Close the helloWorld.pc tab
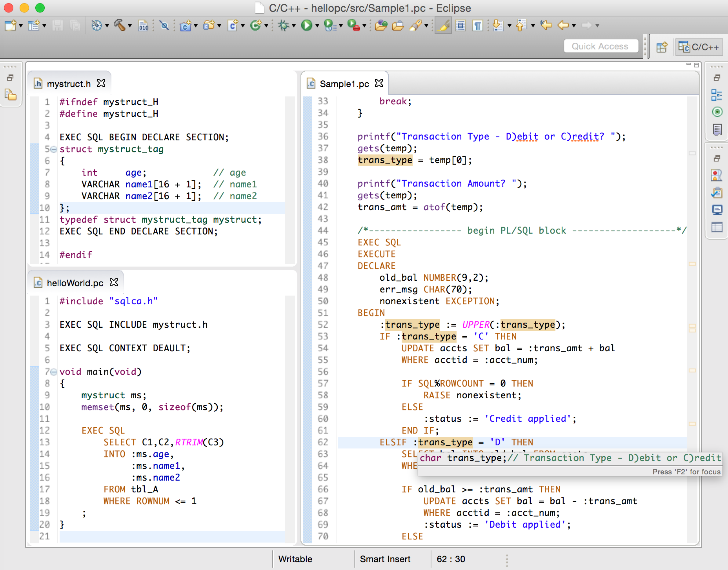Viewport: 728px width, 570px height. point(114,282)
